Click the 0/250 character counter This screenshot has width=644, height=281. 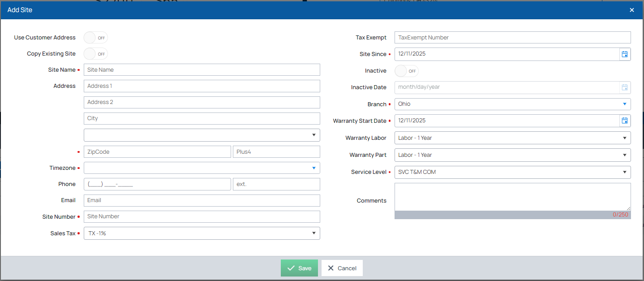click(x=621, y=215)
